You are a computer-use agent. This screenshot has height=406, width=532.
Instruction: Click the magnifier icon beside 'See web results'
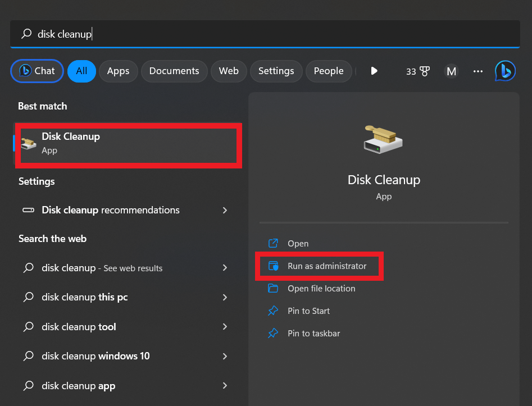(x=29, y=268)
